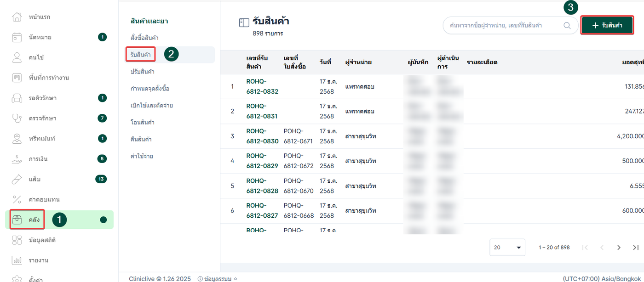The width and height of the screenshot is (644, 282).
Task: Open the rows-per-page dropdown showing 20
Action: (507, 248)
